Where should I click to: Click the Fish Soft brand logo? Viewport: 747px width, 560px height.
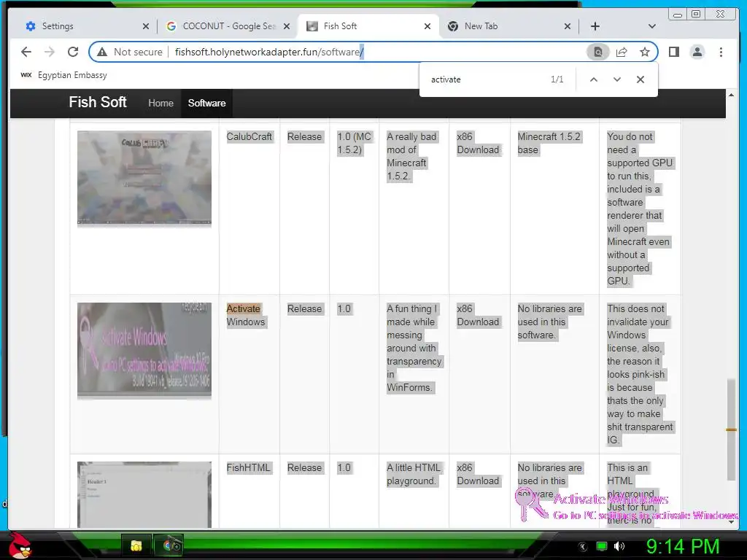(x=98, y=102)
